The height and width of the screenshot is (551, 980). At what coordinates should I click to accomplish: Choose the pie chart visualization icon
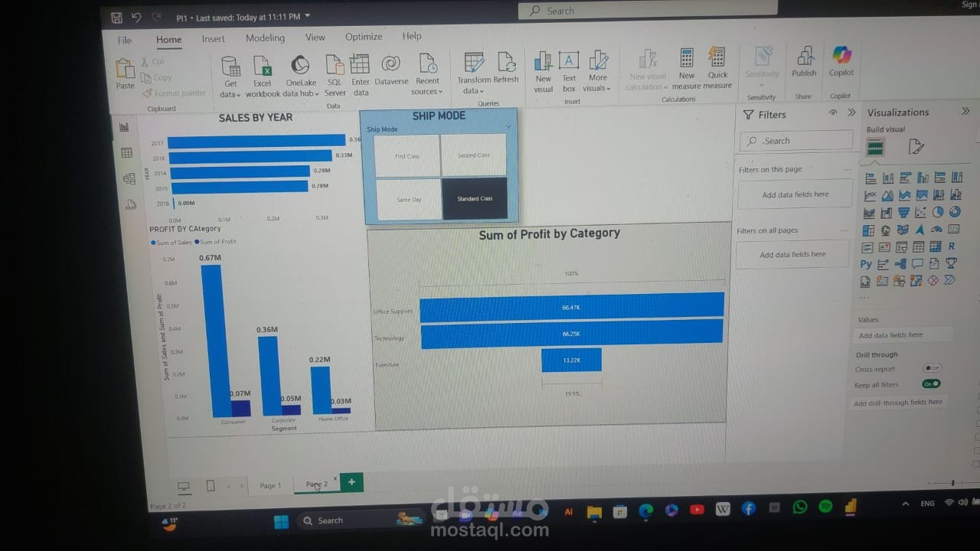tap(939, 212)
